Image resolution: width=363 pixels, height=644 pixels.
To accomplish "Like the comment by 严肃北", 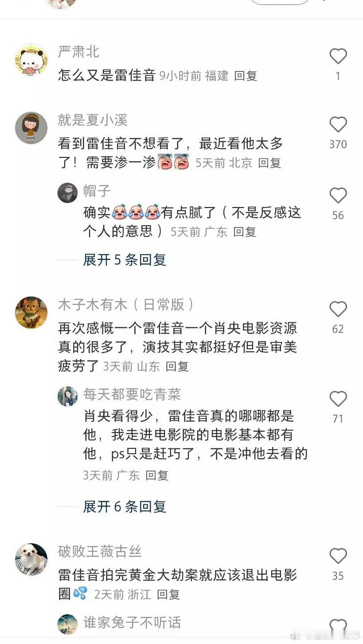I will [338, 56].
